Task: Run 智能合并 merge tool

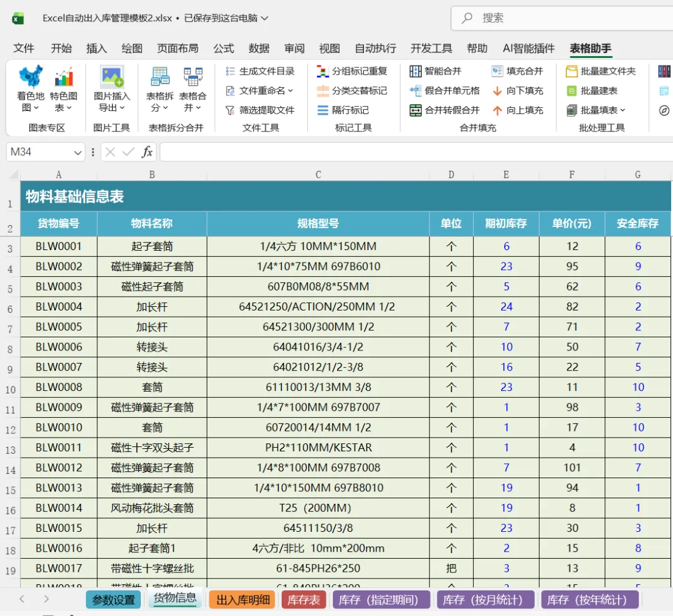Action: point(435,71)
